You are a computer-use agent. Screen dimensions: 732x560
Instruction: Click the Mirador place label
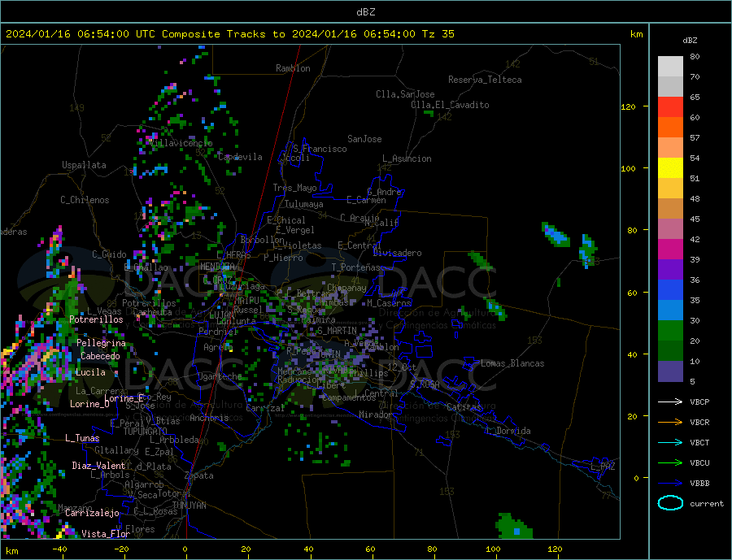click(x=376, y=415)
